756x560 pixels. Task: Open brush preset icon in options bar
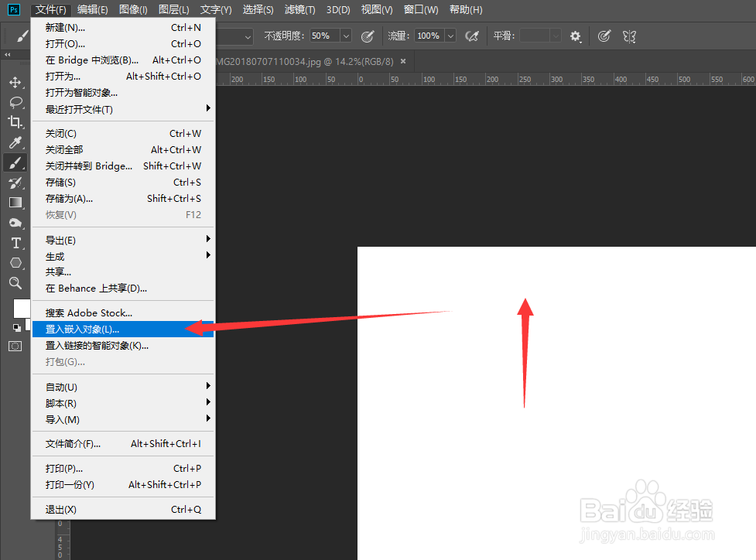[x=22, y=36]
